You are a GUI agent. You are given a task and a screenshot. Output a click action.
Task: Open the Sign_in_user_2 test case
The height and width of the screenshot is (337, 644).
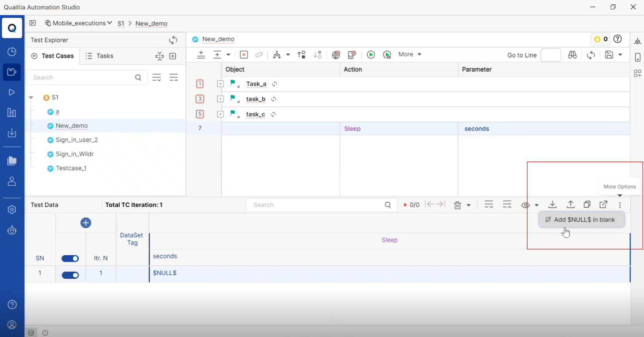[77, 140]
